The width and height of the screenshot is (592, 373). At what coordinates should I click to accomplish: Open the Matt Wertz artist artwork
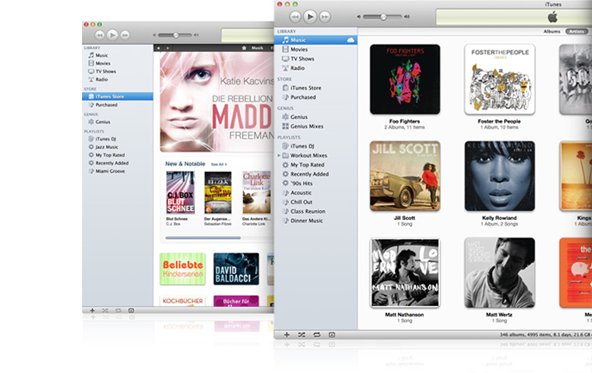click(x=500, y=273)
